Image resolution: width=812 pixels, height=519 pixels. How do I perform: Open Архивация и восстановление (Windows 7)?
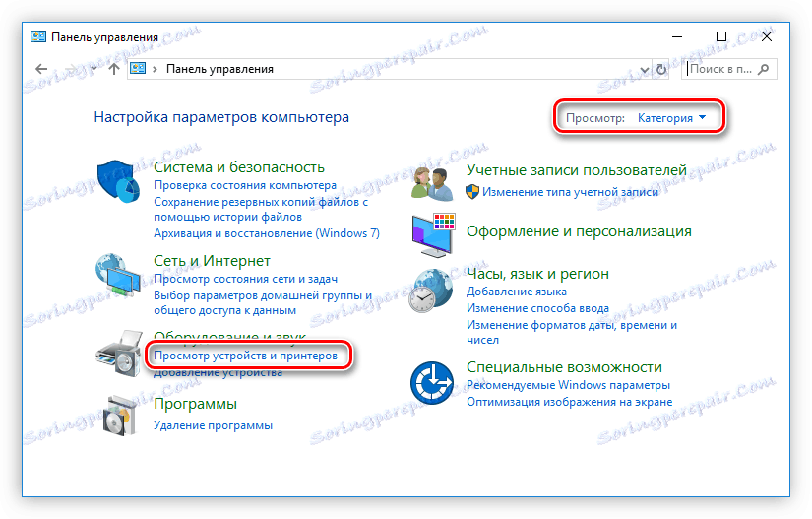tap(267, 233)
